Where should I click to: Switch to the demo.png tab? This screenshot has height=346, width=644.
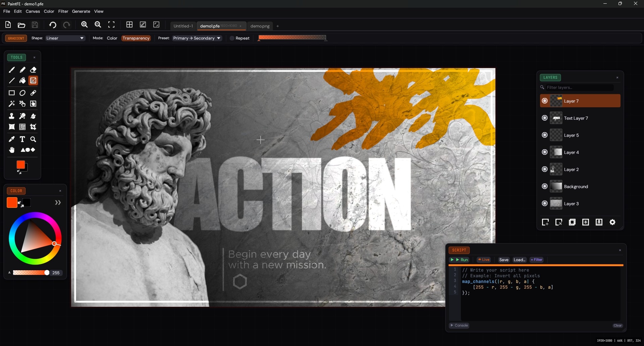pyautogui.click(x=260, y=26)
